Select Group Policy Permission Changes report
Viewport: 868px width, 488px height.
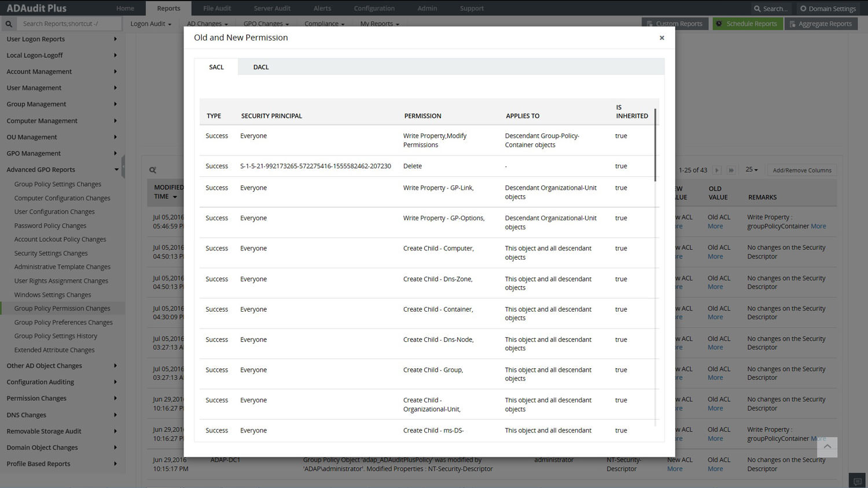point(62,309)
